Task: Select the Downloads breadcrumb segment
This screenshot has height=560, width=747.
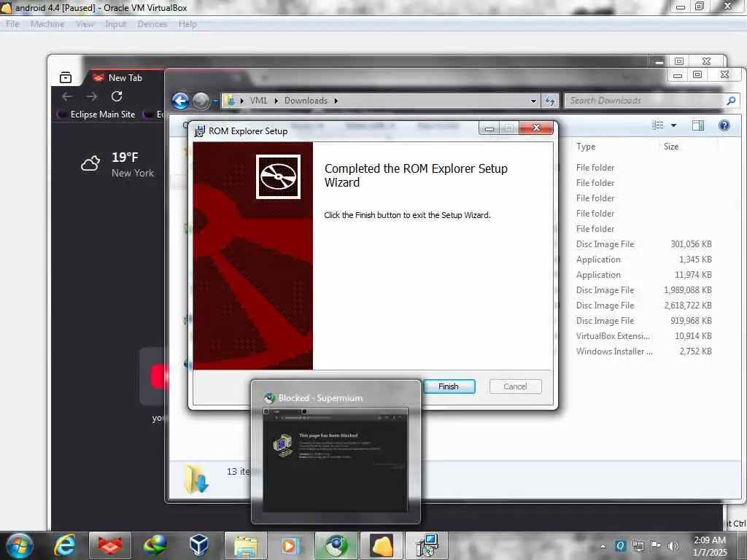Action: coord(306,101)
